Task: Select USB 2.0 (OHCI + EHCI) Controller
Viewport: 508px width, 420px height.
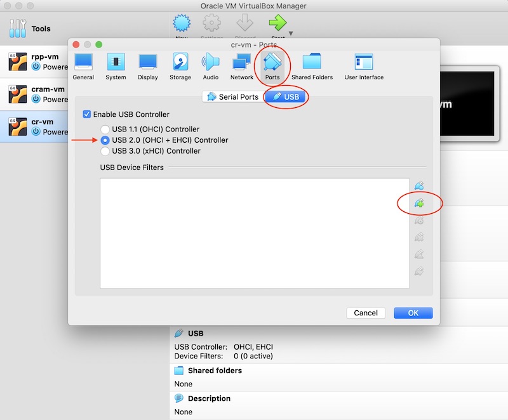Action: 105,140
